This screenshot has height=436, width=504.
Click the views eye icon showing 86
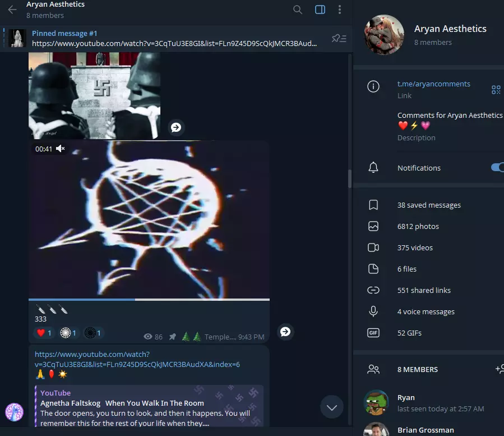(x=148, y=337)
